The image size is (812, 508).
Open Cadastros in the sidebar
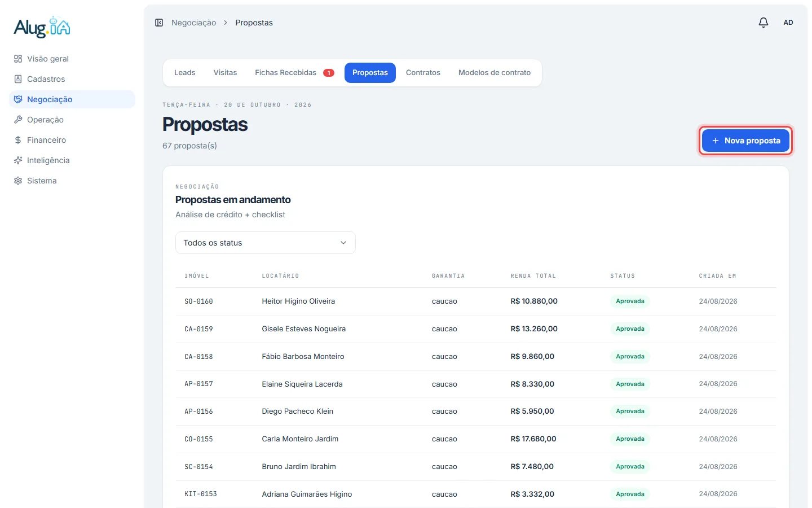[x=72, y=79]
